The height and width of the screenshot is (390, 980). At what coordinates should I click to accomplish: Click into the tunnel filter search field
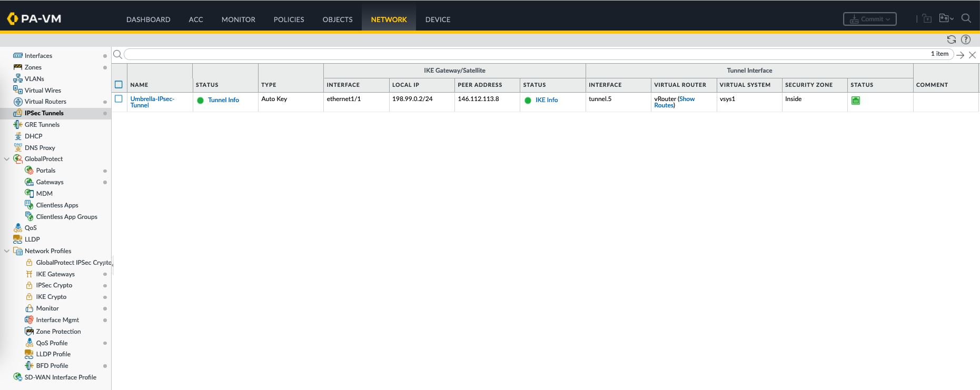tap(527, 54)
